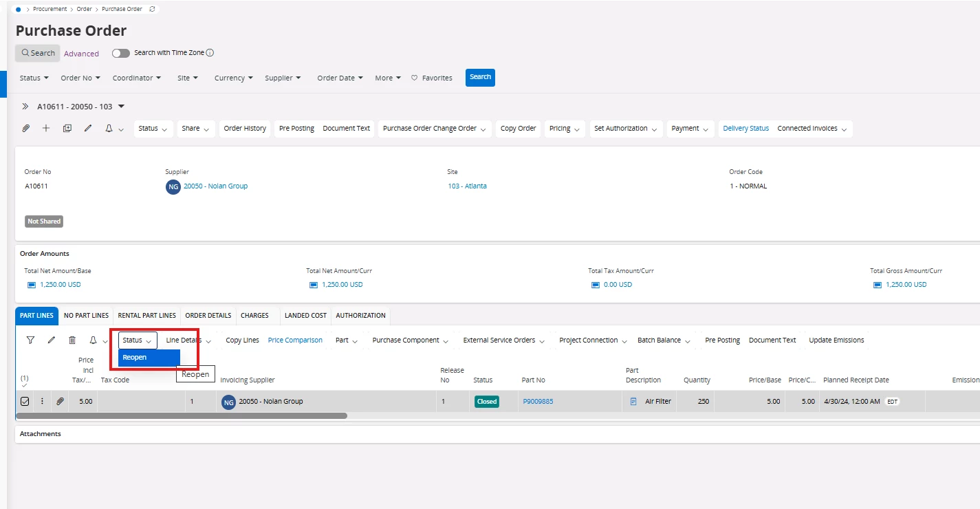Expand the More filters dropdown
Image resolution: width=980 pixels, height=509 pixels.
tap(388, 78)
